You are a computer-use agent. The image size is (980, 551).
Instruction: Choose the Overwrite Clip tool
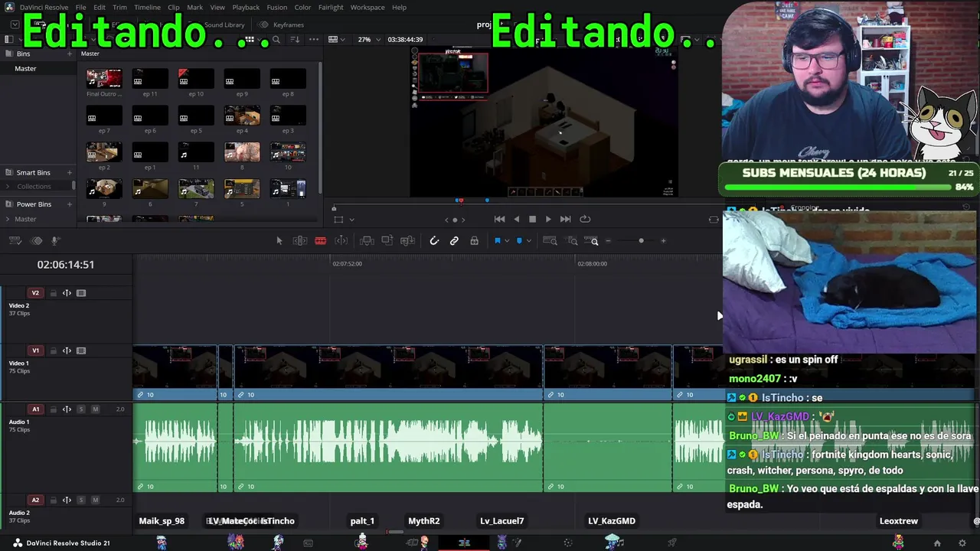click(x=387, y=241)
